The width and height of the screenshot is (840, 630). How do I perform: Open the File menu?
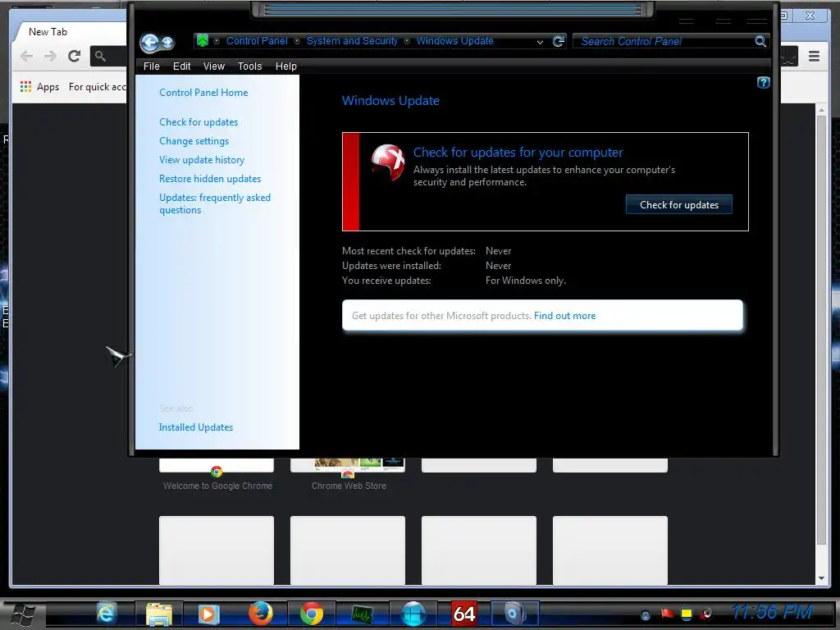click(x=152, y=66)
